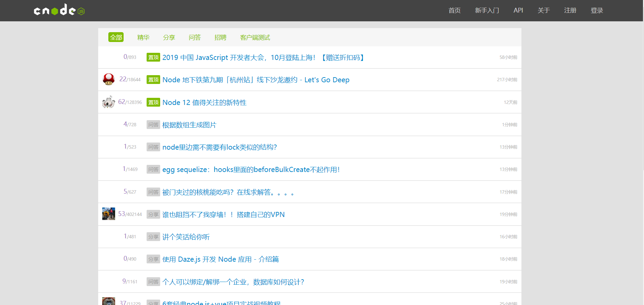Click the CNode logo in header
644x305 pixels.
click(59, 10)
